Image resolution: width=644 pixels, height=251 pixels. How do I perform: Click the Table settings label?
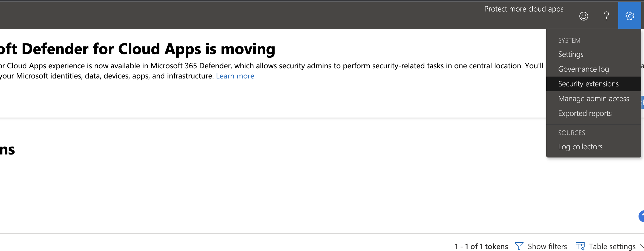pos(612,246)
